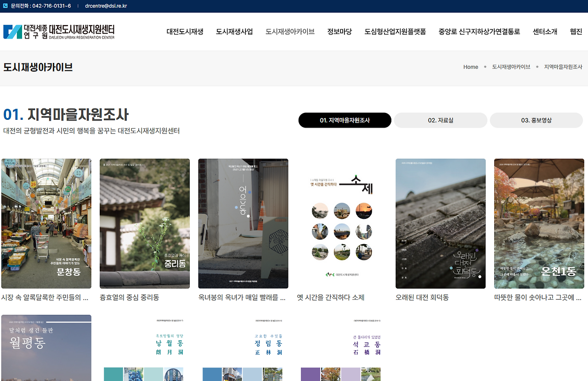The image size is (588, 381).
Task: Open the 대전도시재생 menu
Action: 185,32
